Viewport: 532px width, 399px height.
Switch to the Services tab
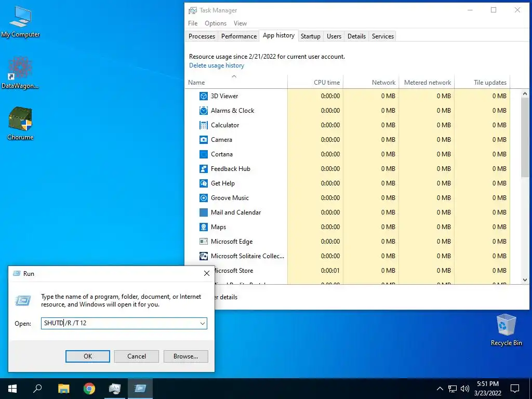click(x=383, y=36)
